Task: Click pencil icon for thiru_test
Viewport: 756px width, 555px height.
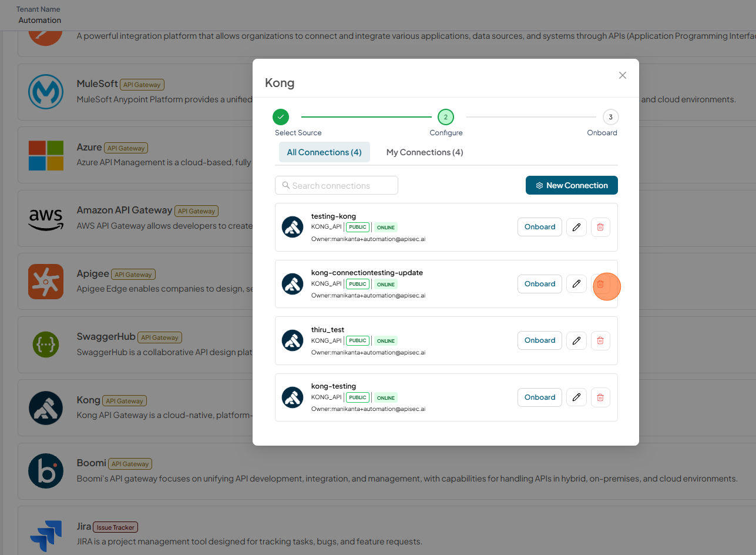Action: [576, 340]
